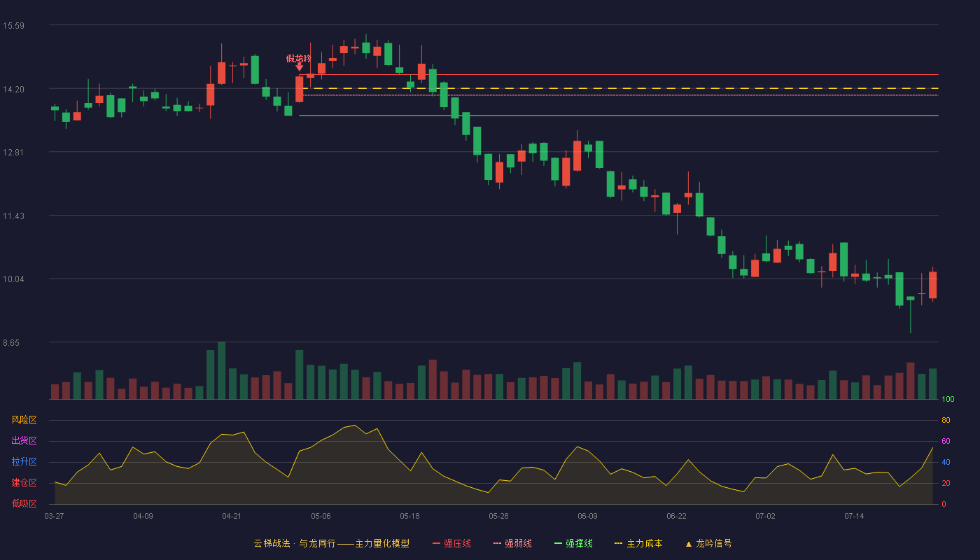Viewport: 980px width, 560px height.
Task: Click the 10.04 price axis label
Action: (13, 279)
